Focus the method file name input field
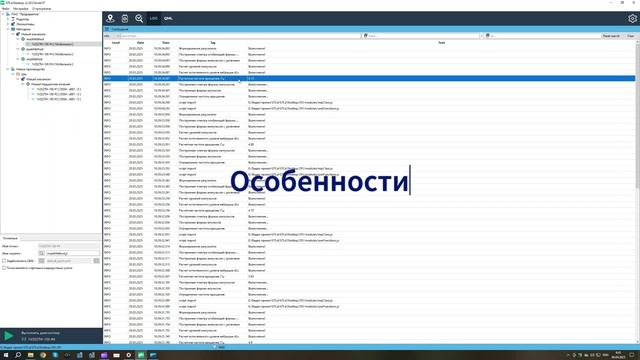 [72, 253]
